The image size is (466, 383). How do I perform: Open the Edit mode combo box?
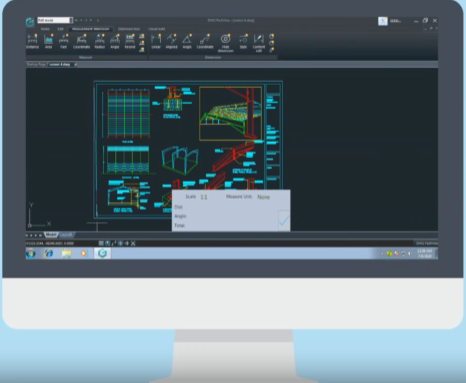55,20
